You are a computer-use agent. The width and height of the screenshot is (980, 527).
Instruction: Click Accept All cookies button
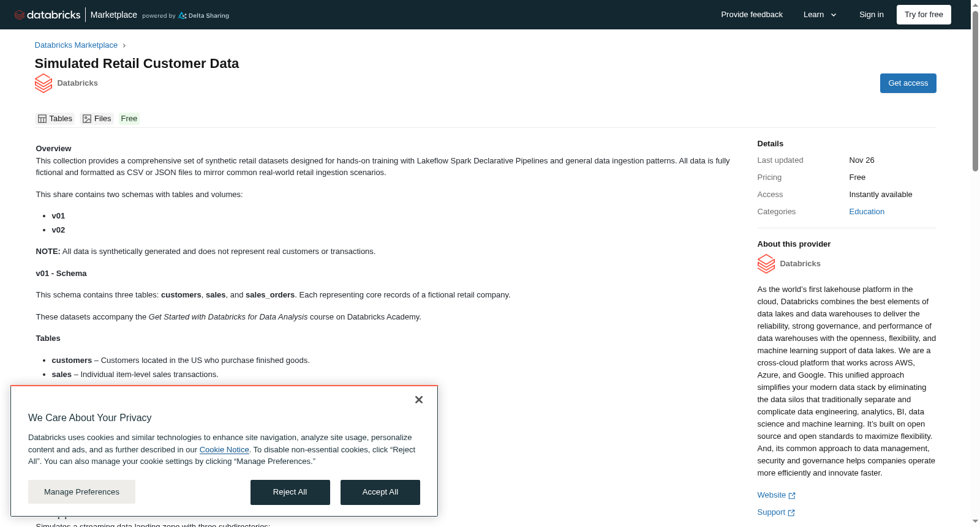pos(380,493)
